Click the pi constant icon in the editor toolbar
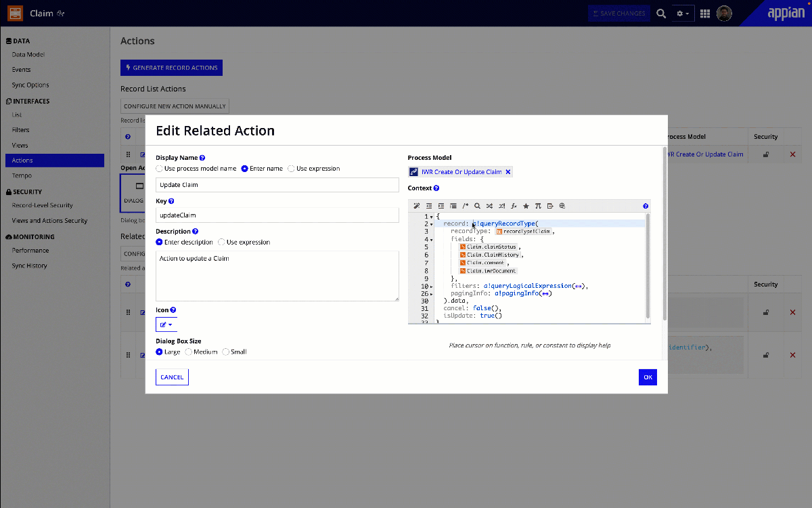 tap(538, 206)
